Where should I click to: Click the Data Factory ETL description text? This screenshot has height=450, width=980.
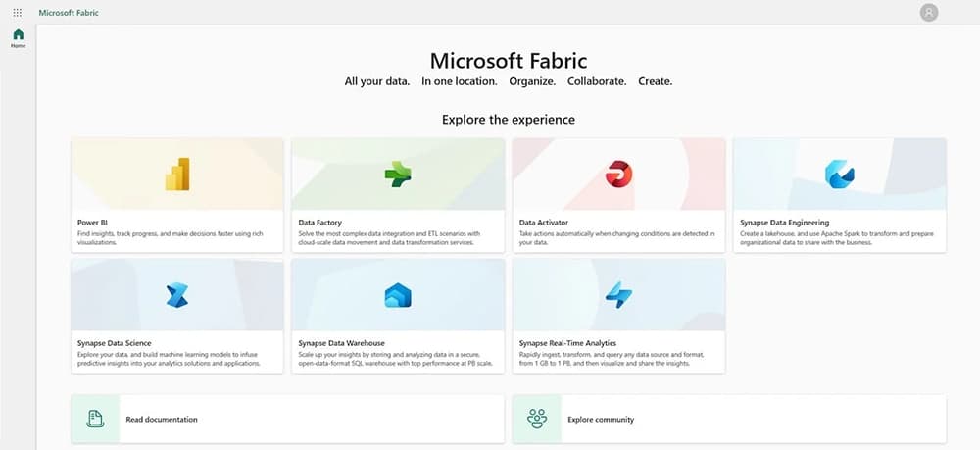(x=389, y=238)
